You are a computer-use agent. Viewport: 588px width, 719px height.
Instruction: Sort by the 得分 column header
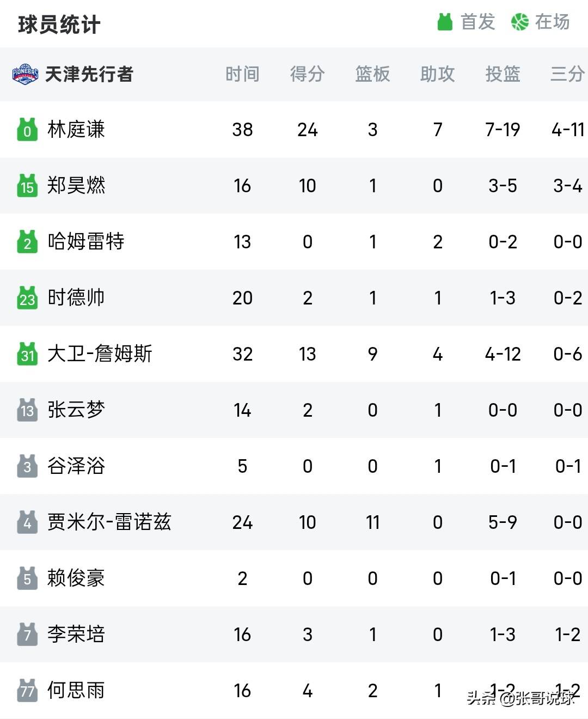[x=308, y=74]
